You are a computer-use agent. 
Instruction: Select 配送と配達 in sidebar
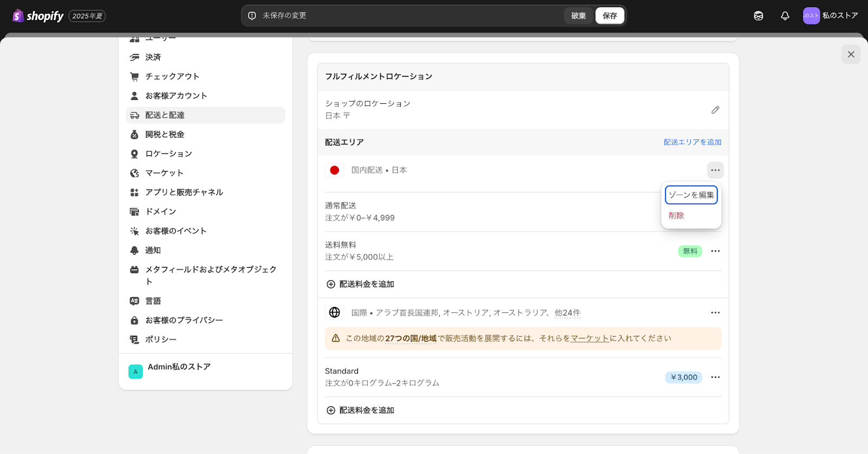click(206, 115)
